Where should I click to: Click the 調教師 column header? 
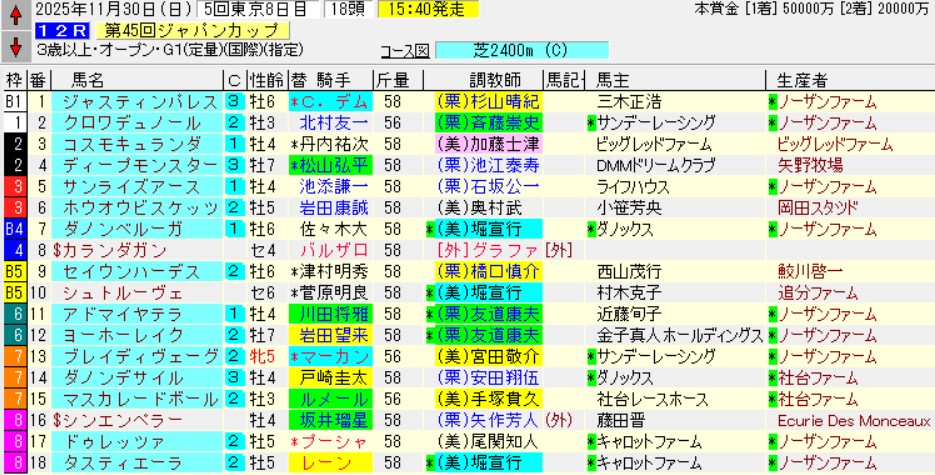coord(490,81)
